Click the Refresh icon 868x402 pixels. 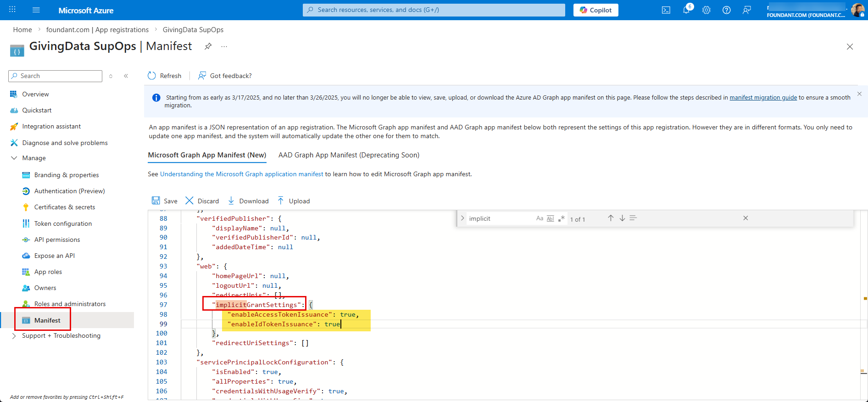152,76
